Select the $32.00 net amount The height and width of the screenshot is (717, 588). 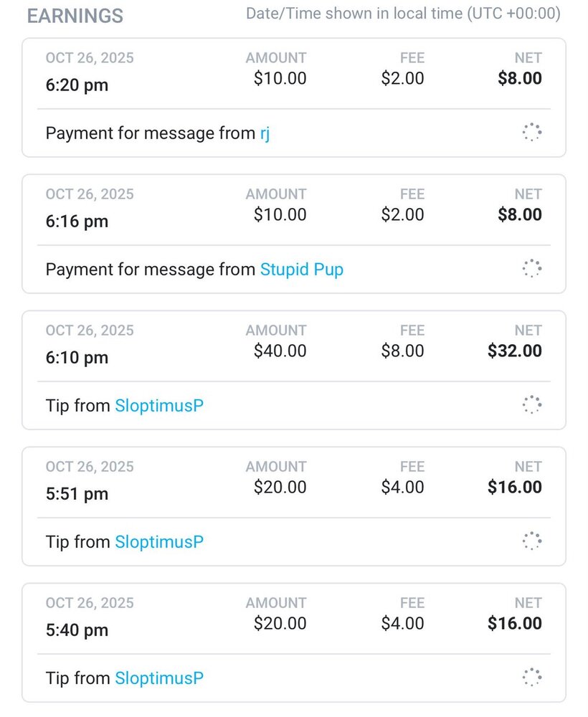[515, 351]
